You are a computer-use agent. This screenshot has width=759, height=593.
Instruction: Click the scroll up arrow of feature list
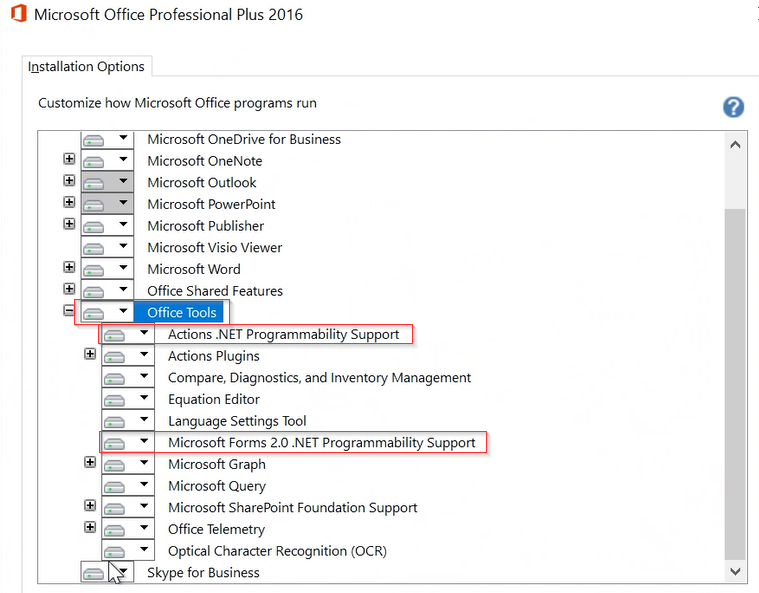[735, 145]
